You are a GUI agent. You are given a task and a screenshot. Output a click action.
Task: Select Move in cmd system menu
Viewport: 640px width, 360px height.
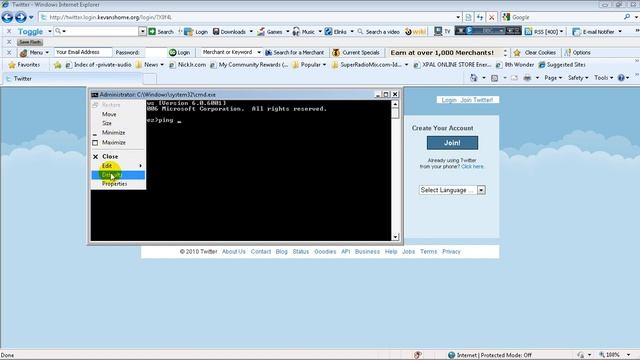118,114
